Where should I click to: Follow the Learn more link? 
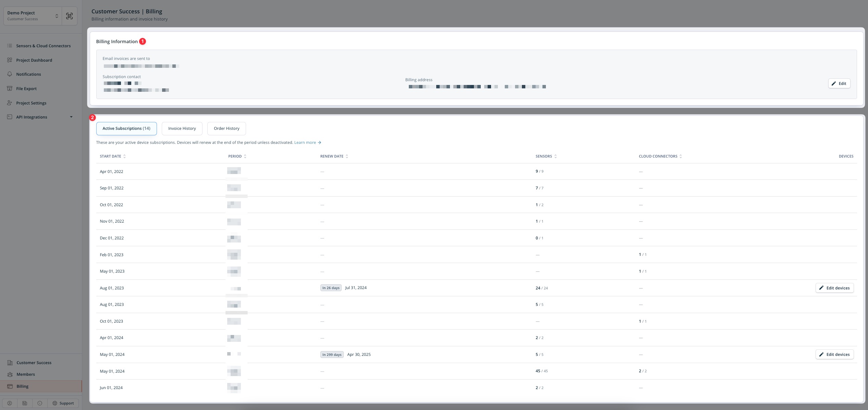click(307, 142)
